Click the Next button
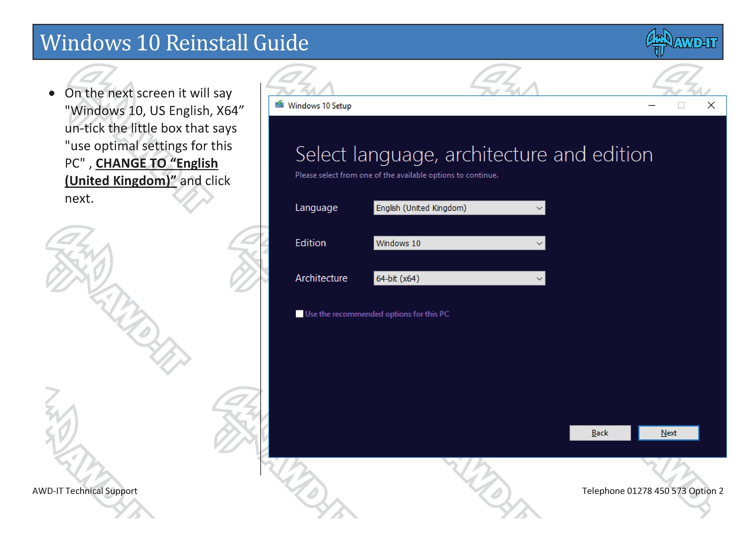756x534 pixels. coord(669,433)
